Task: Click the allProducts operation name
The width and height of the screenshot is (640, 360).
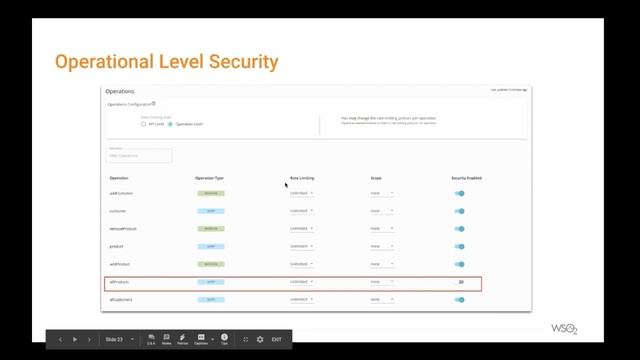Action: (120, 282)
